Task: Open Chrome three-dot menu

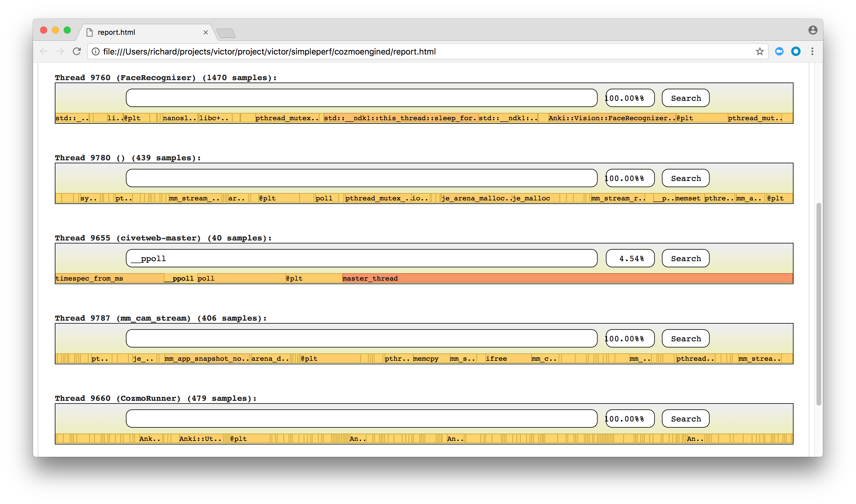Action: click(812, 51)
